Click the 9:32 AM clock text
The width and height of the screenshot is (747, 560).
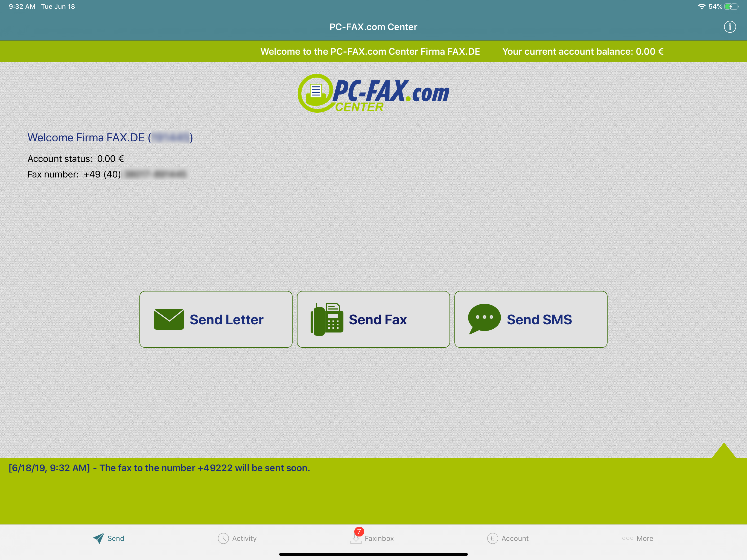pyautogui.click(x=22, y=6)
